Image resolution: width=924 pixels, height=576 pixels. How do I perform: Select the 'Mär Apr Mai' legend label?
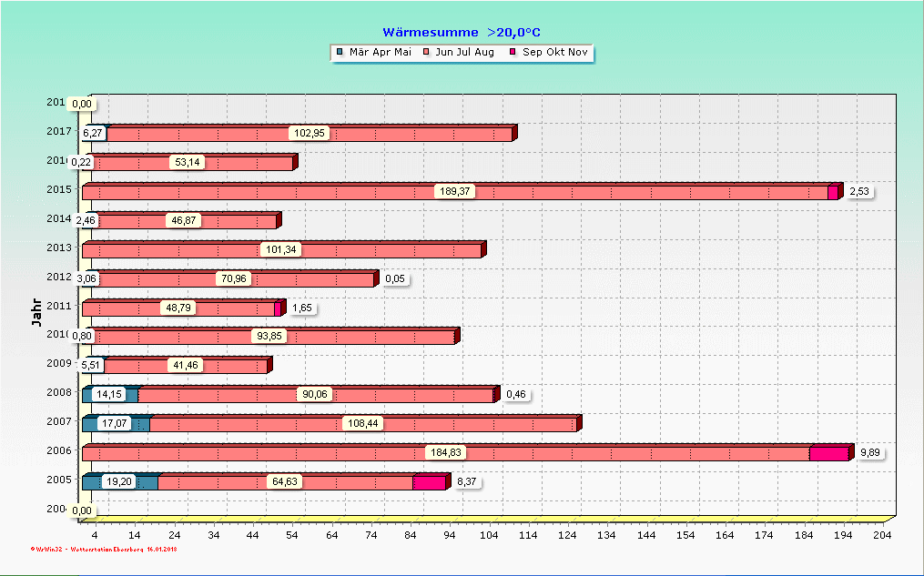point(381,53)
